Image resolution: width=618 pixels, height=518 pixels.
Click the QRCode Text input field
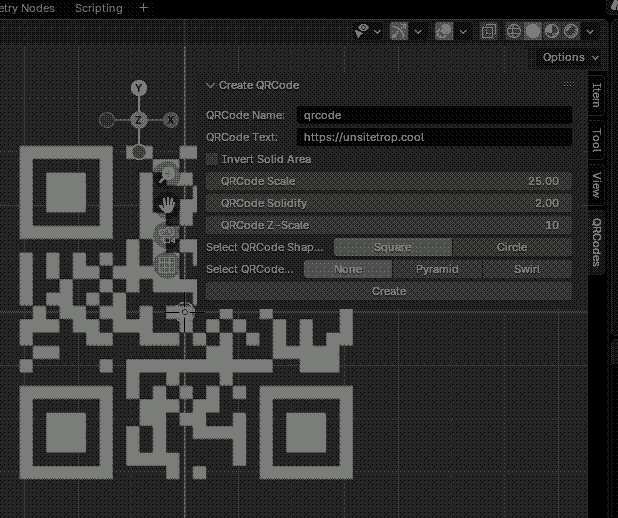click(x=433, y=137)
